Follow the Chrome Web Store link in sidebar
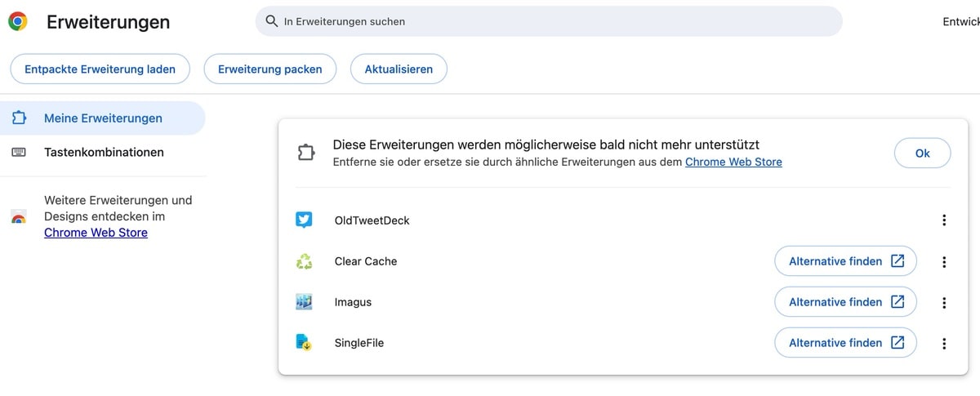 coord(96,233)
